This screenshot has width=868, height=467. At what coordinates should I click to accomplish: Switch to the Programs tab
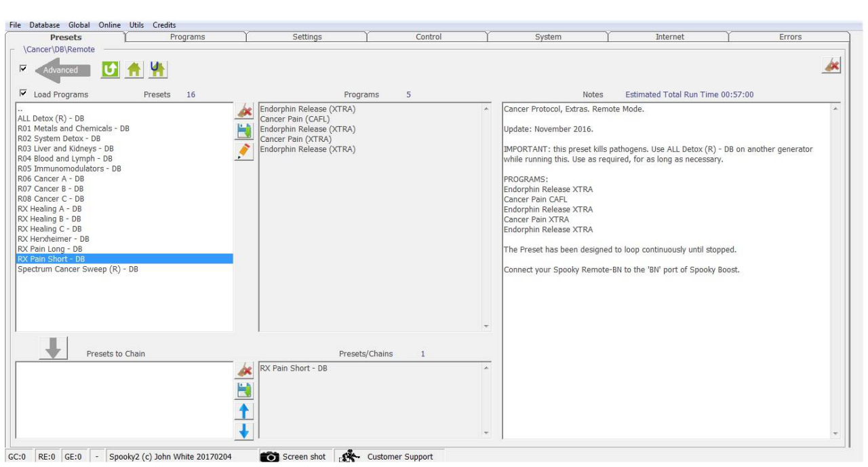click(187, 37)
